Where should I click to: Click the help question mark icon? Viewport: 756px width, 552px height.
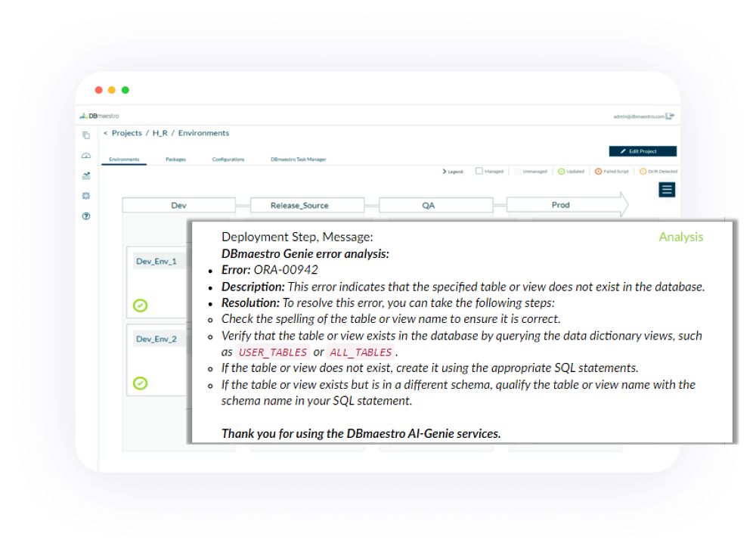[86, 216]
